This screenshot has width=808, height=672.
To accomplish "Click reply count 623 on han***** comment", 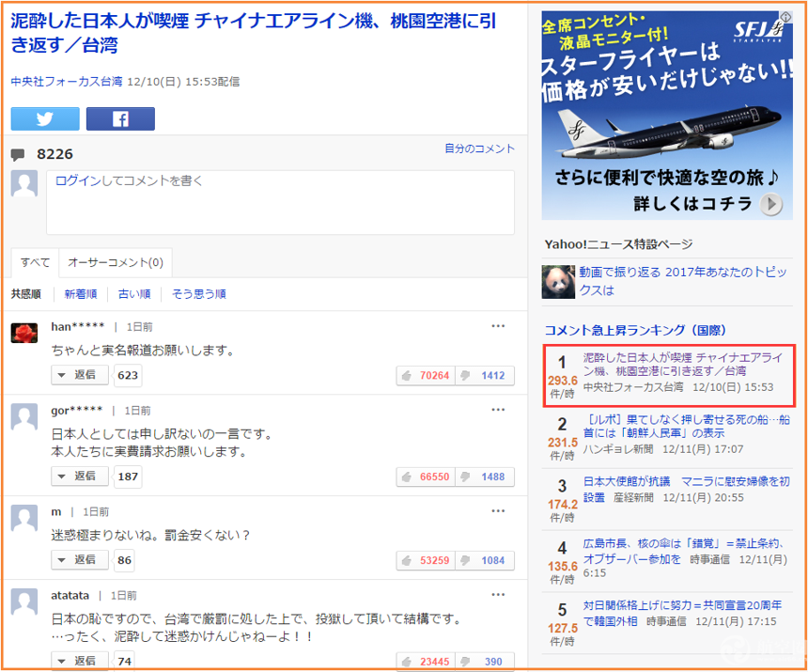I will click(128, 375).
